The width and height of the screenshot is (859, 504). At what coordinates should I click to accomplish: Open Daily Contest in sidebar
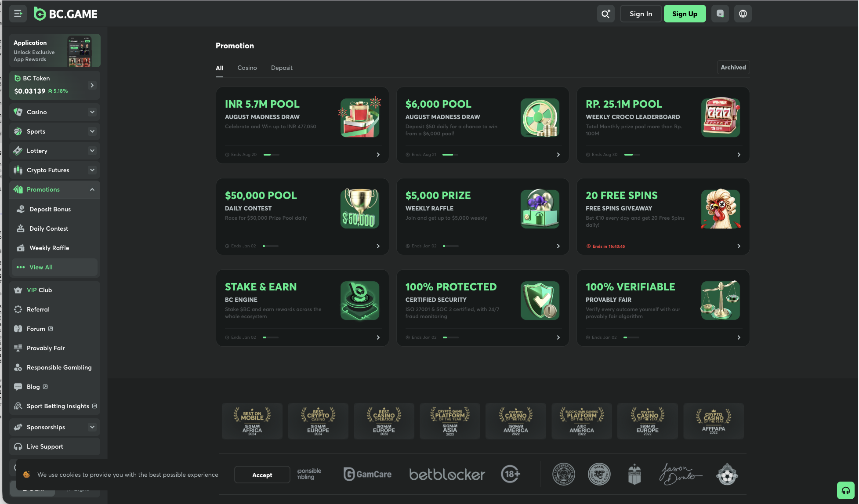click(x=54, y=228)
